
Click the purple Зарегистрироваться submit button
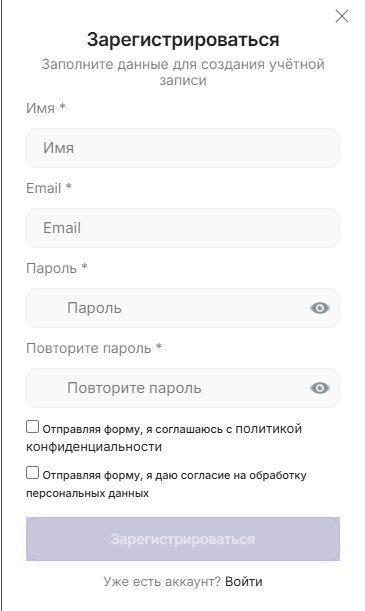point(183,539)
